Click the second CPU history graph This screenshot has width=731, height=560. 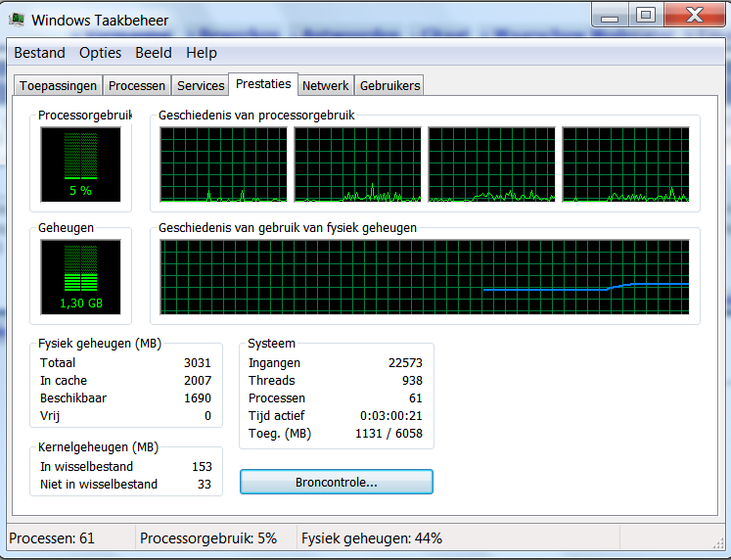[x=357, y=164]
